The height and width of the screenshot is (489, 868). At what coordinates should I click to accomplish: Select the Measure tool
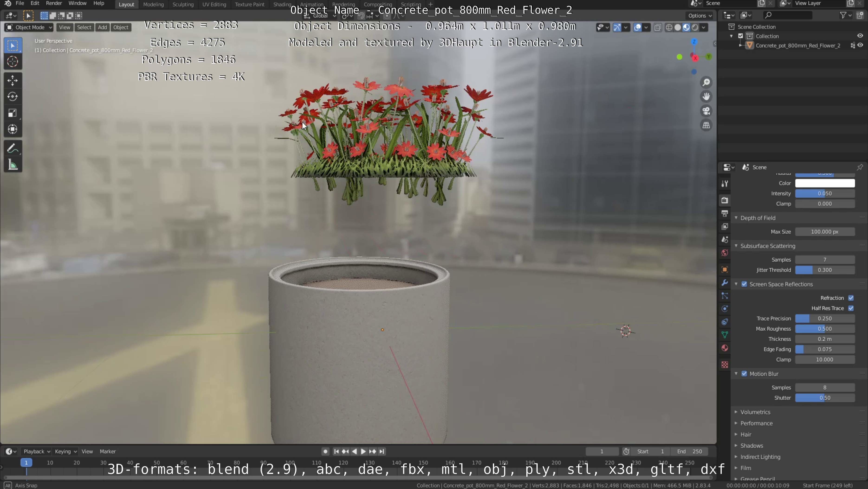[13, 165]
